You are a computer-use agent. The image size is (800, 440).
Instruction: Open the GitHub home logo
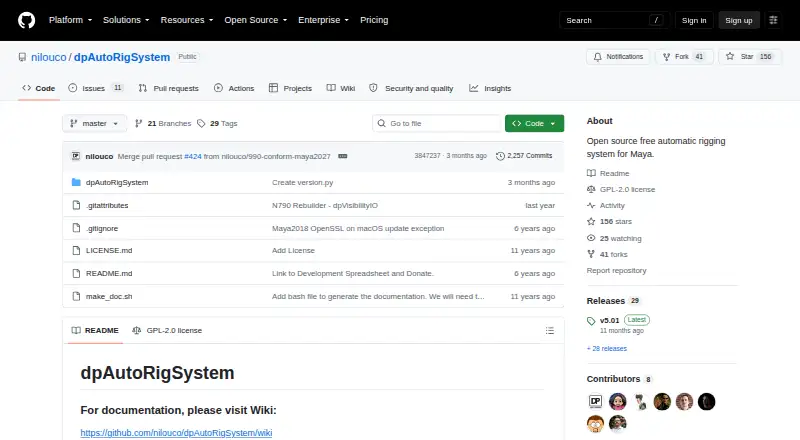(27, 20)
